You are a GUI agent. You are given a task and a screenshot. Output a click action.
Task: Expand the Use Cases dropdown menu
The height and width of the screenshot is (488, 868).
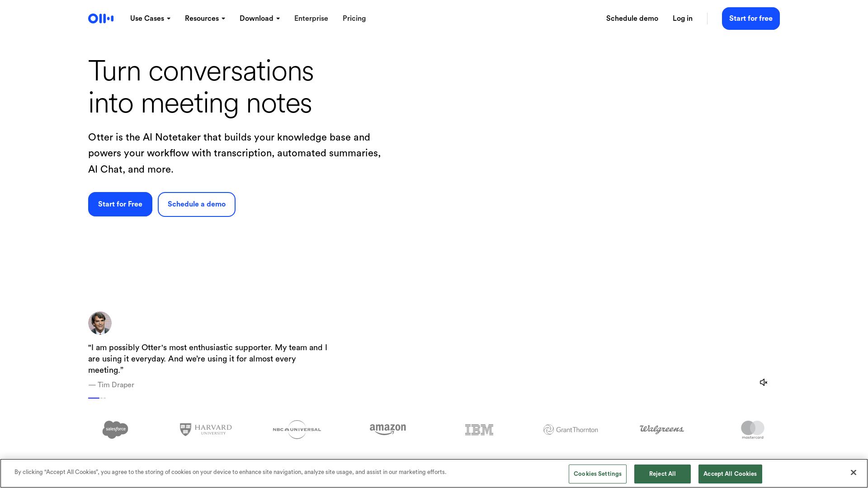(150, 19)
